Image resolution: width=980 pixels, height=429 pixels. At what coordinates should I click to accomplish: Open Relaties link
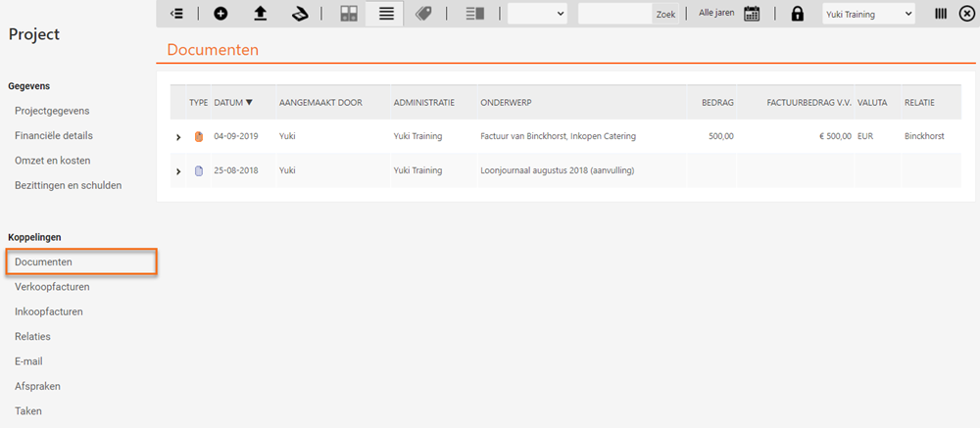[x=32, y=337]
